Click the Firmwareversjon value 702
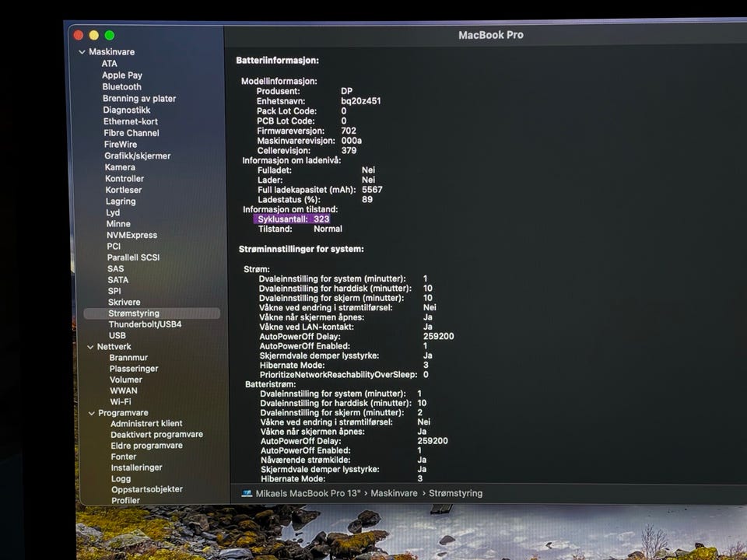The image size is (747, 560). [349, 131]
